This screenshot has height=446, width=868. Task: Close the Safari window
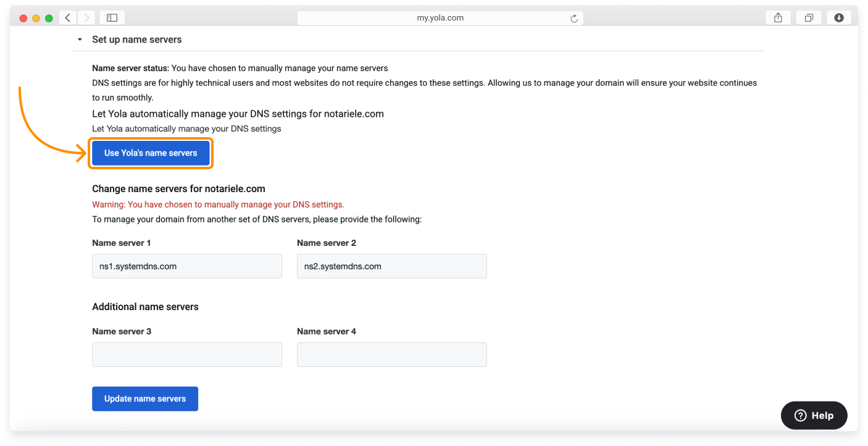coord(23,19)
